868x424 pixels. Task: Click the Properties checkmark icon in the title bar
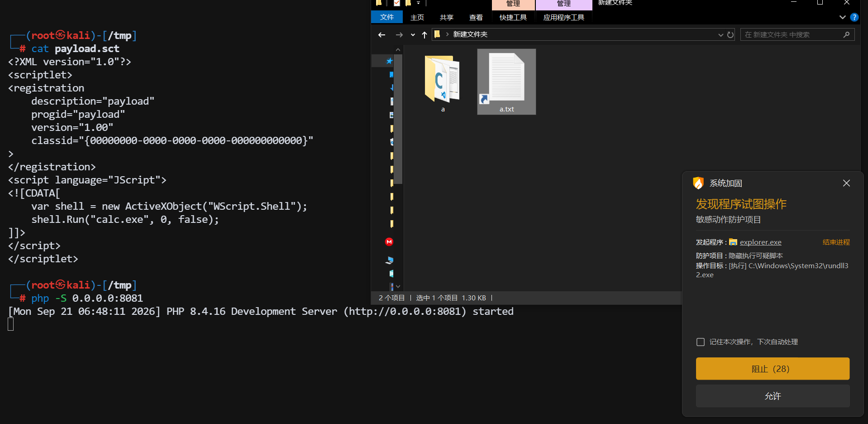(x=397, y=3)
